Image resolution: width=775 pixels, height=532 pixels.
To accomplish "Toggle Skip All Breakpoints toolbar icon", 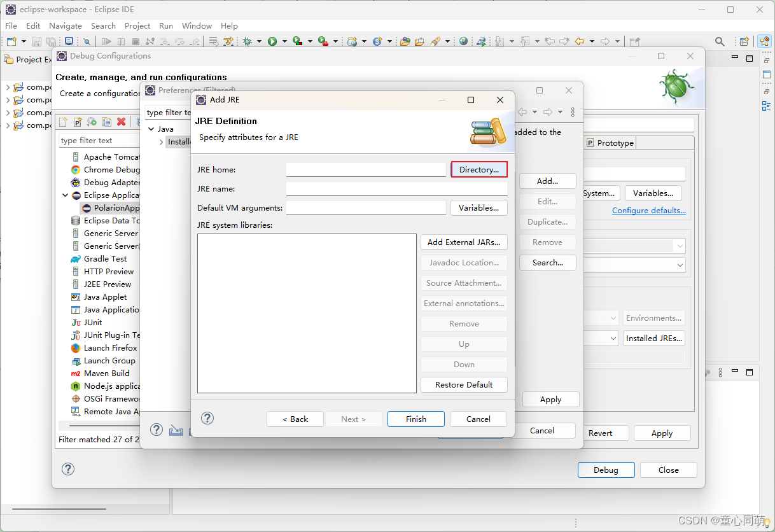I will point(87,41).
